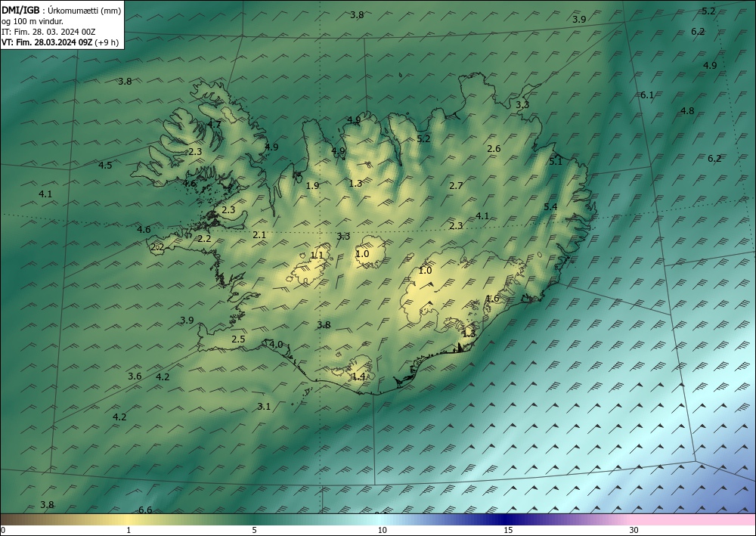Select the 10 label on the colour scale

coord(382,530)
